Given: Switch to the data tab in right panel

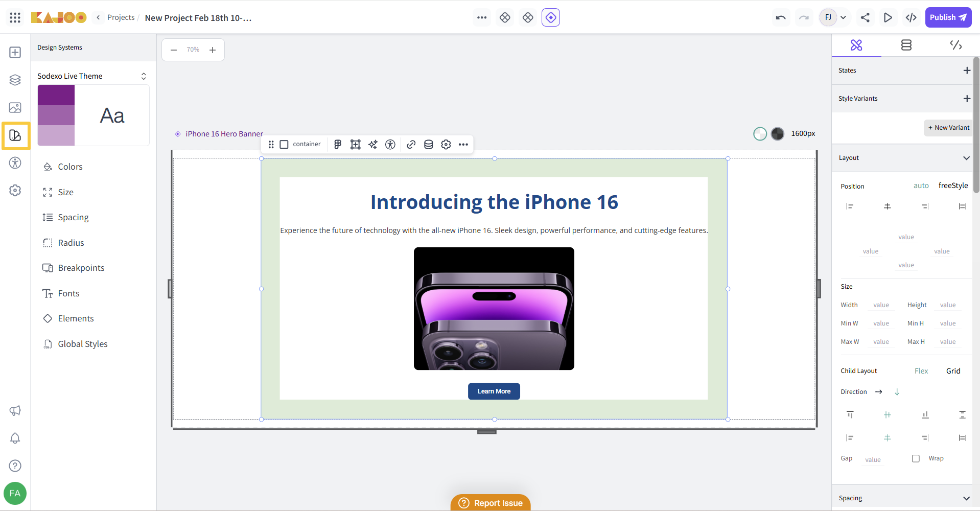Looking at the screenshot, I should (x=906, y=45).
